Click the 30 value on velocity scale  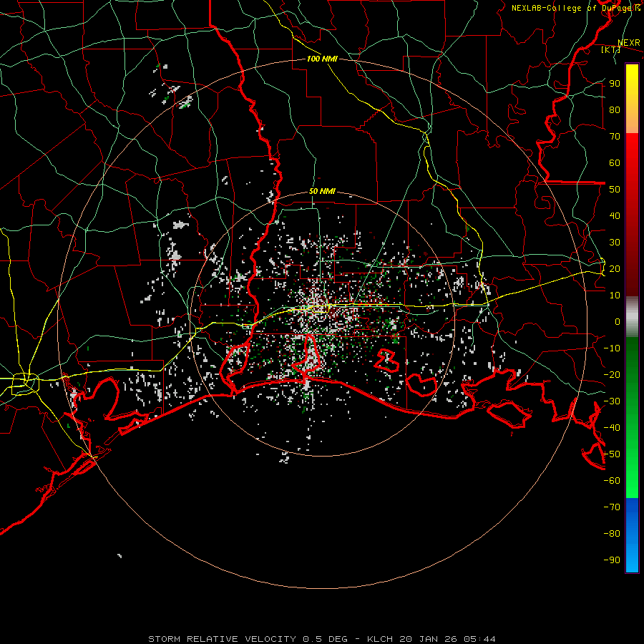[615, 243]
